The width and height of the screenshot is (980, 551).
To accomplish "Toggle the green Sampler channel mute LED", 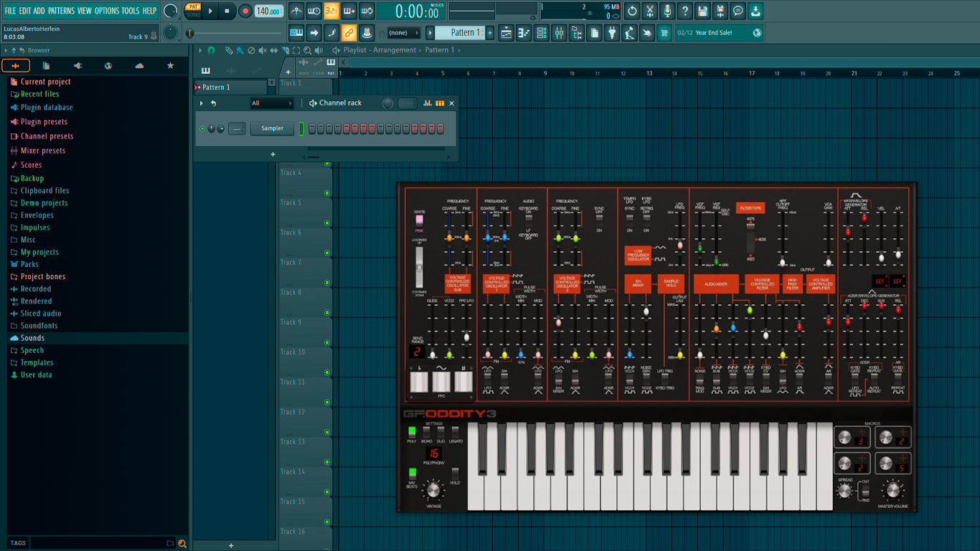I will (202, 129).
